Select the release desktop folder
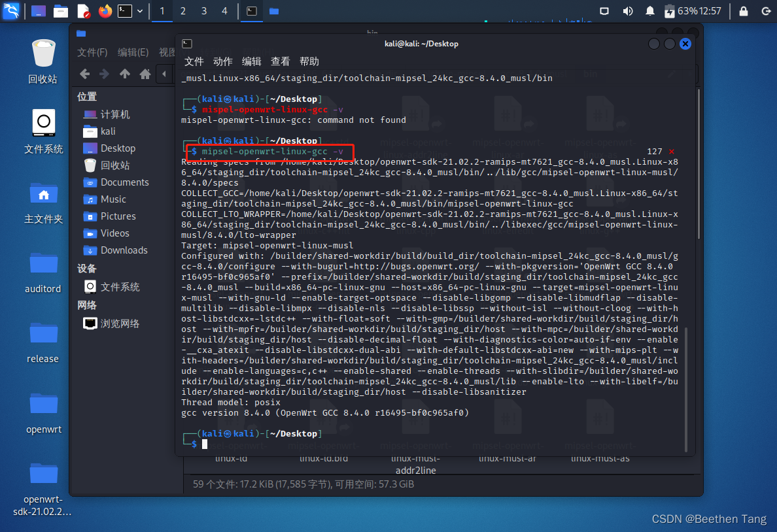 point(43,342)
